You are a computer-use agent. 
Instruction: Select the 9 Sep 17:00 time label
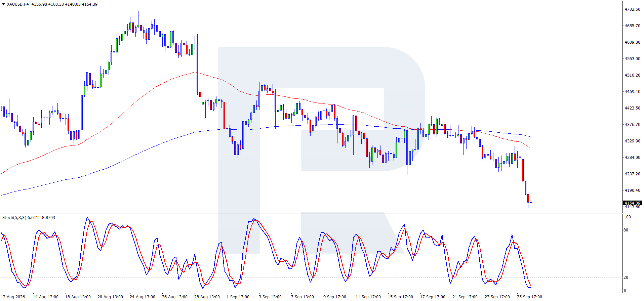335,297
